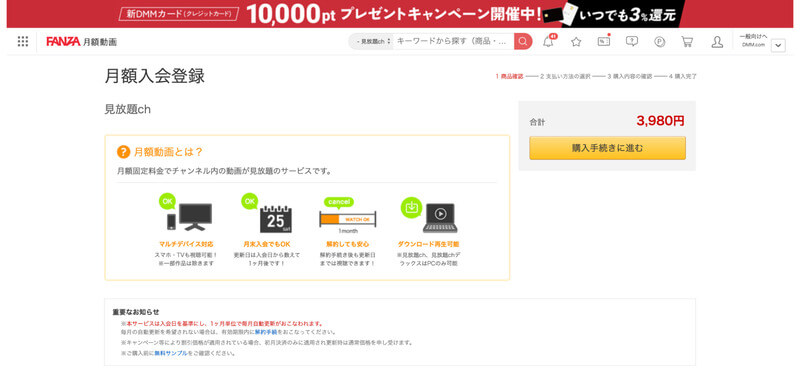
Task: Click 購入手続きに進む button
Action: [607, 148]
